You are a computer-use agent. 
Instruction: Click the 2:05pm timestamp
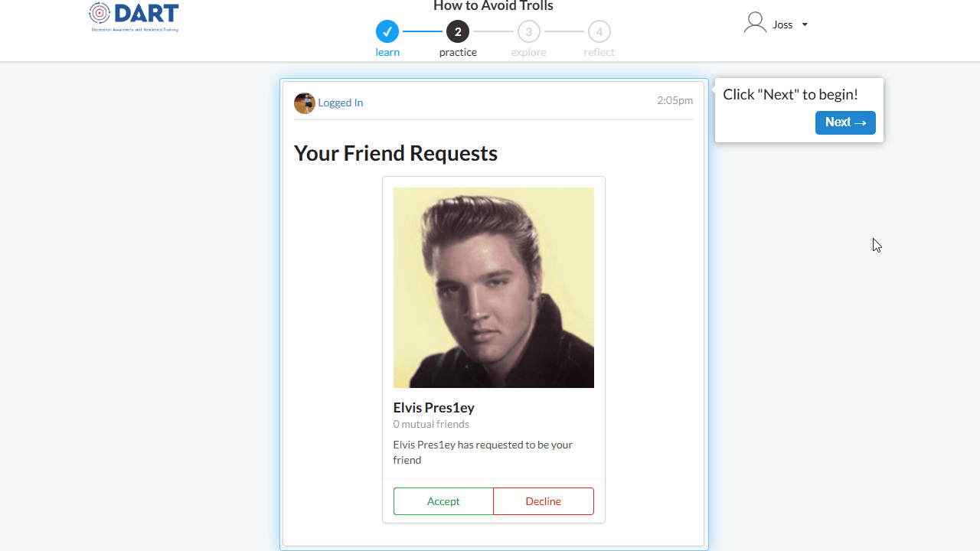675,100
